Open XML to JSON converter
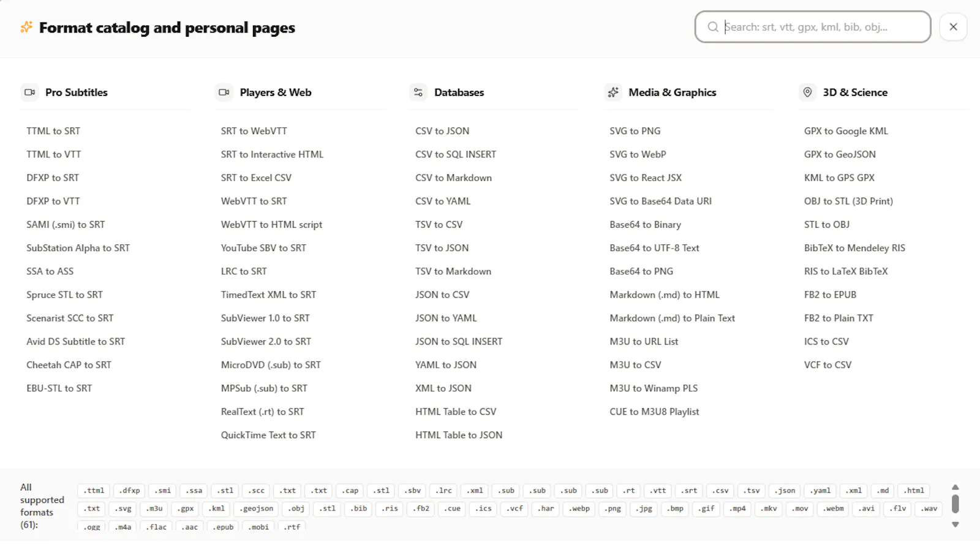The height and width of the screenshot is (560, 980). coord(443,389)
